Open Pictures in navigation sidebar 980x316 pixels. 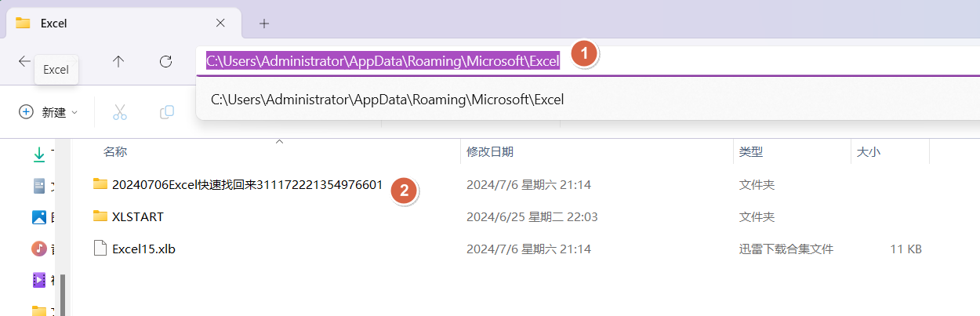point(39,217)
